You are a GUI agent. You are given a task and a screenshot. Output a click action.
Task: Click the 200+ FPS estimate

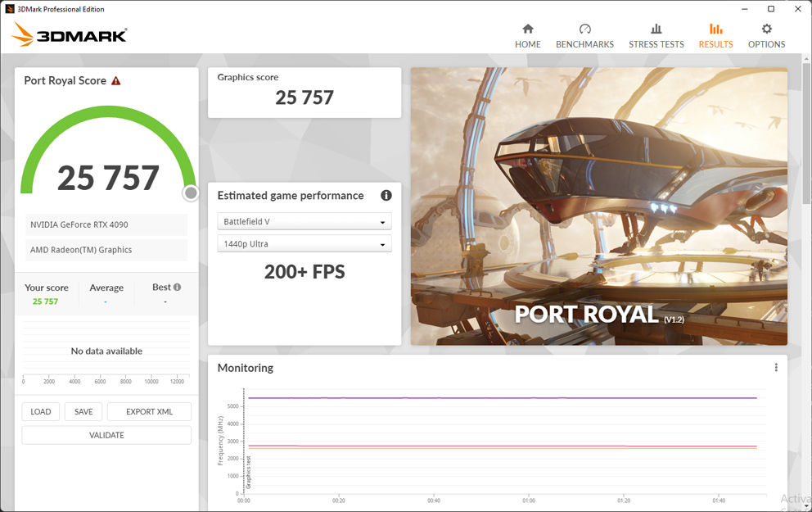pyautogui.click(x=304, y=271)
